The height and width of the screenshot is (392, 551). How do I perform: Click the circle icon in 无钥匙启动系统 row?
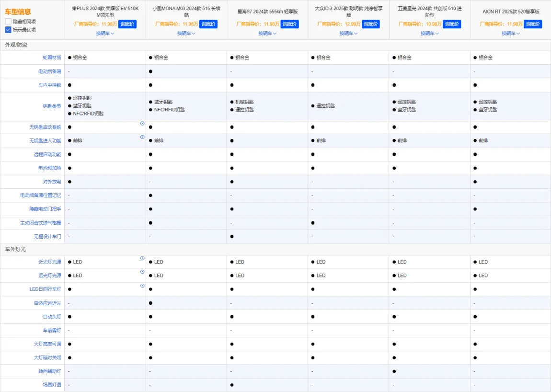pyautogui.click(x=142, y=124)
